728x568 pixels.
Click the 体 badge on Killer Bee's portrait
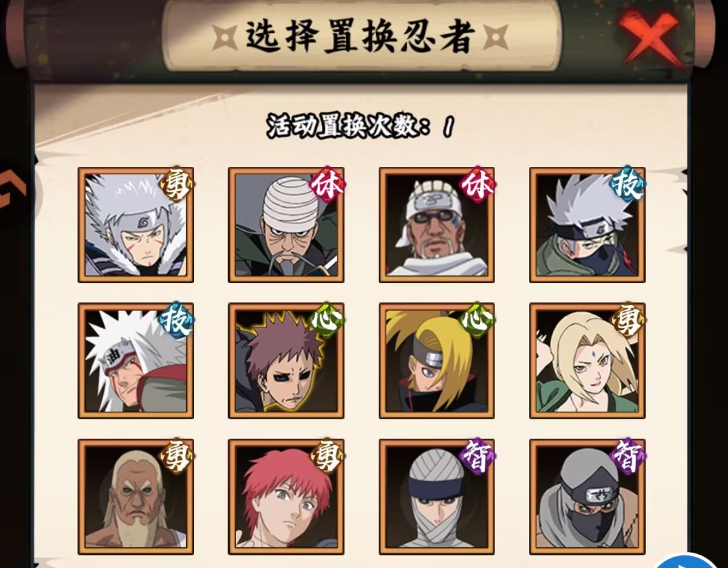point(477,184)
